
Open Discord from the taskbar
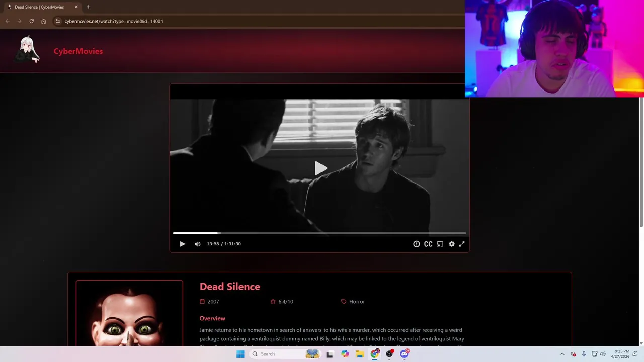(404, 354)
